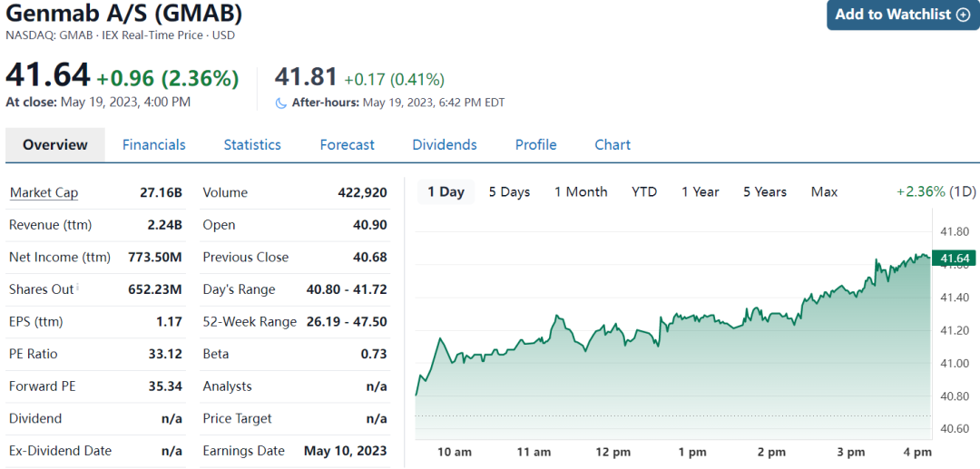This screenshot has width=980, height=469.
Task: Click the info icon beside Shares Out
Action: coord(79,288)
